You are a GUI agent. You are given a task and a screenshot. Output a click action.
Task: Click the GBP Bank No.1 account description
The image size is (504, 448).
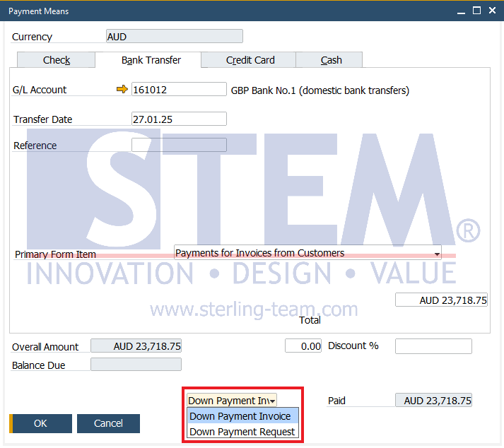click(x=320, y=90)
